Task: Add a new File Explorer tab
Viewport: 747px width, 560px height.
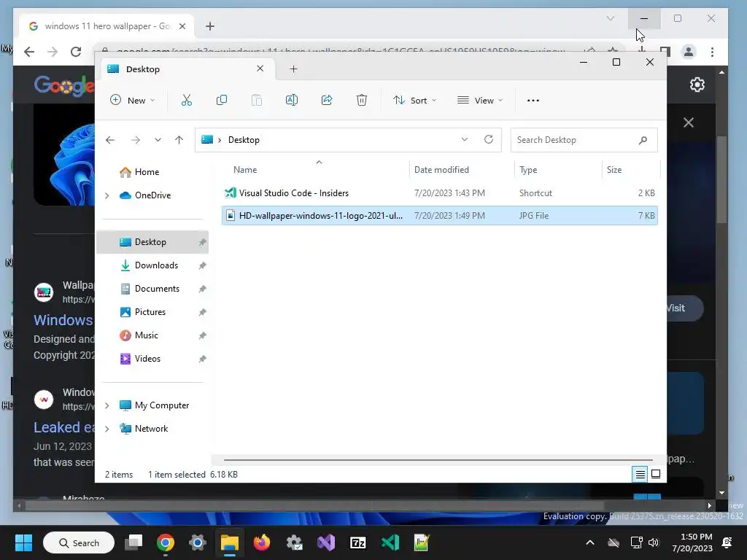Action: coord(293,69)
